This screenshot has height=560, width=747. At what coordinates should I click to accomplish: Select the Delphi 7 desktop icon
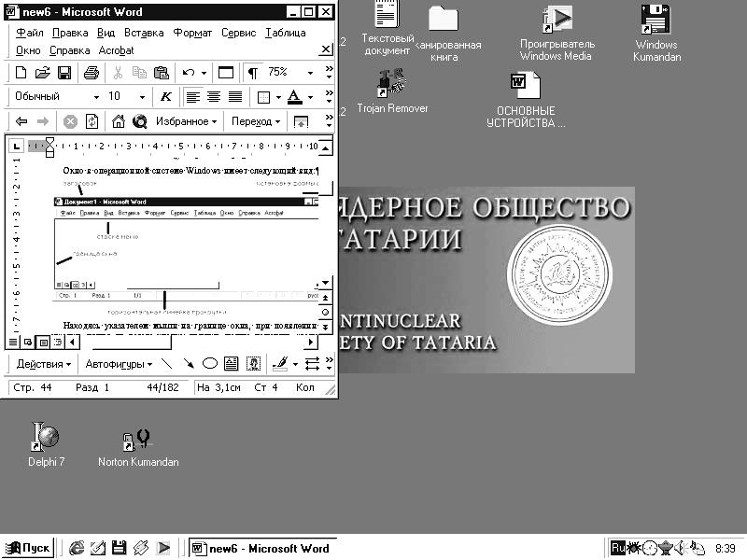pos(46,444)
